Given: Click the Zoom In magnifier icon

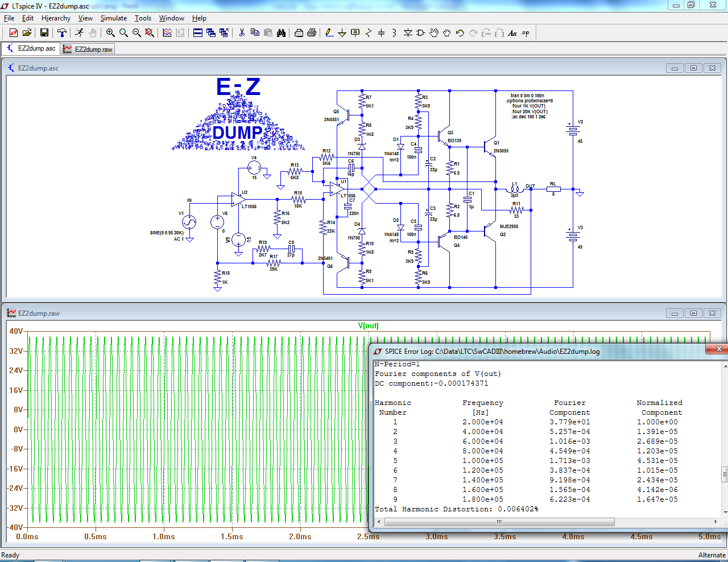Looking at the screenshot, I should pos(110,33).
